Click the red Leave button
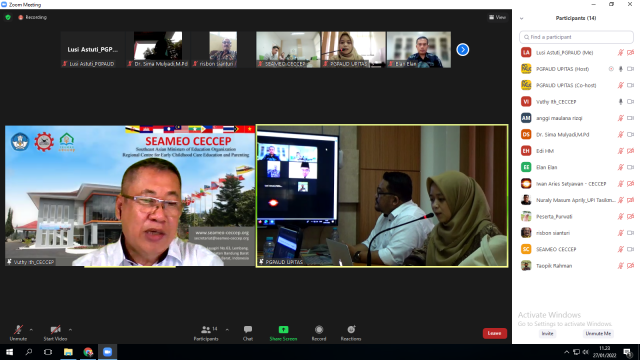 [495, 333]
